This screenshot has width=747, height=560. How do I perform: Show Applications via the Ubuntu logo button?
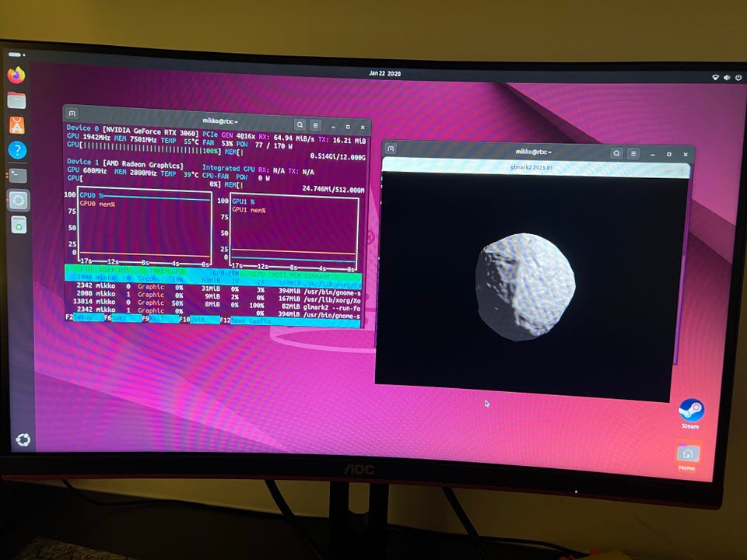(23, 439)
